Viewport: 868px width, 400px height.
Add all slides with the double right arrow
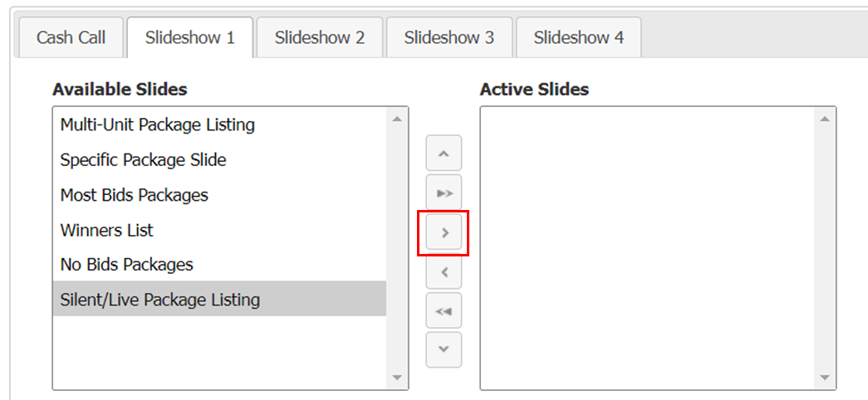[x=444, y=193]
